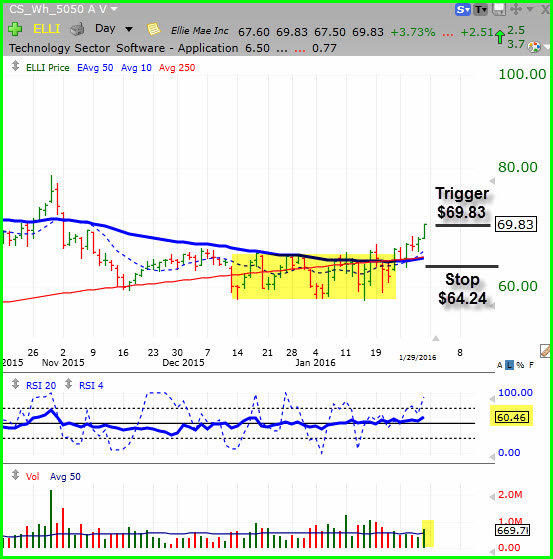Click the RSI 20 pane resize arrows
Viewport: 553px width, 559px height.
[15, 384]
